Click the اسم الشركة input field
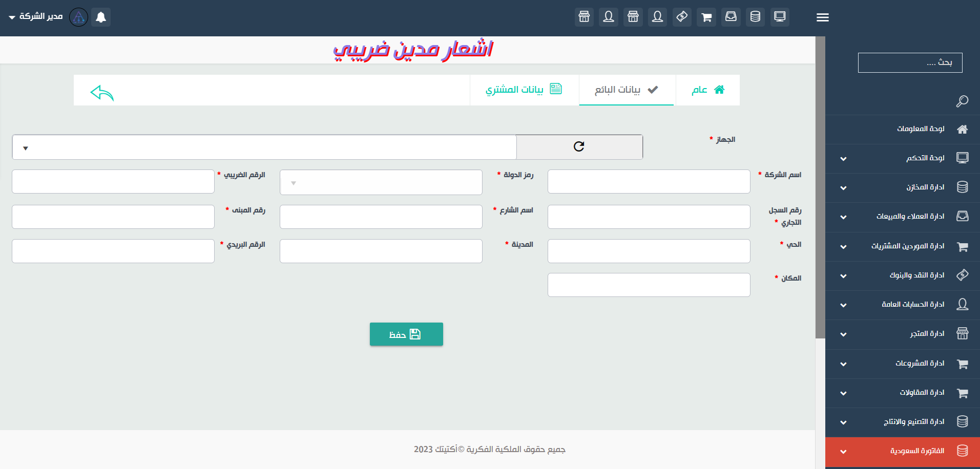The height and width of the screenshot is (469, 980). coord(649,182)
